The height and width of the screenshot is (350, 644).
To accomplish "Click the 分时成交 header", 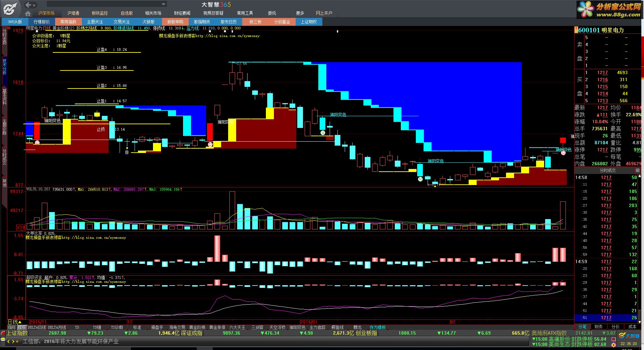I will (x=608, y=171).
